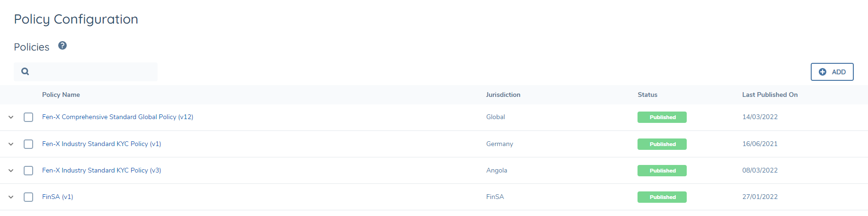868x216 pixels.
Task: Open the FinSA (v1) policy link
Action: point(57,197)
